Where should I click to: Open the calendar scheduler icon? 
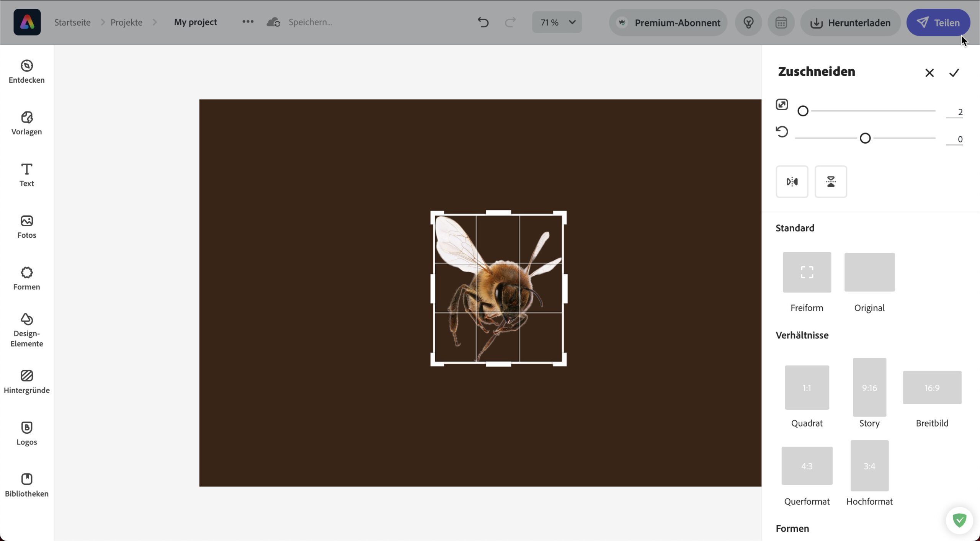[781, 23]
